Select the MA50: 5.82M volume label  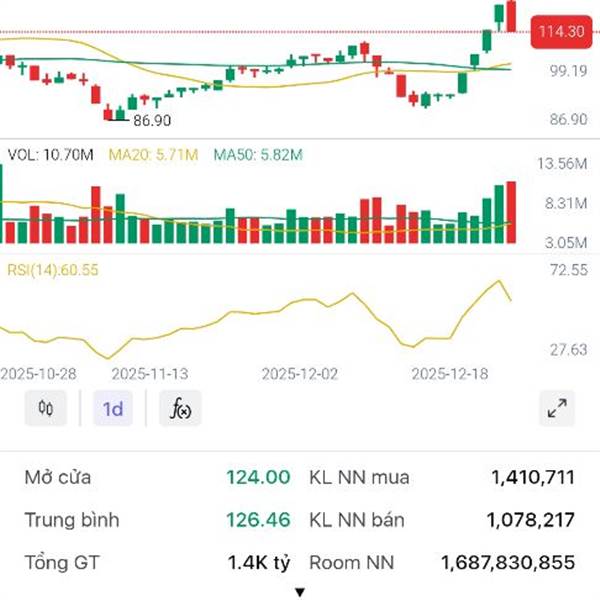(x=258, y=155)
